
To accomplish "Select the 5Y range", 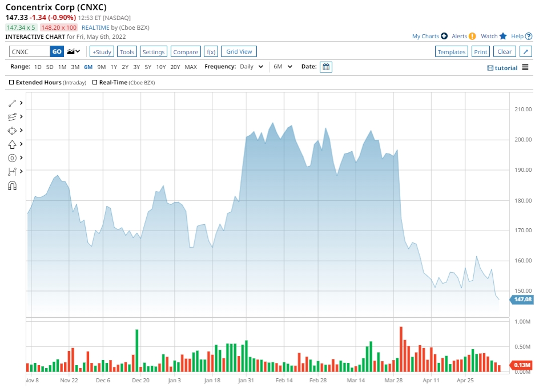I will coord(148,67).
